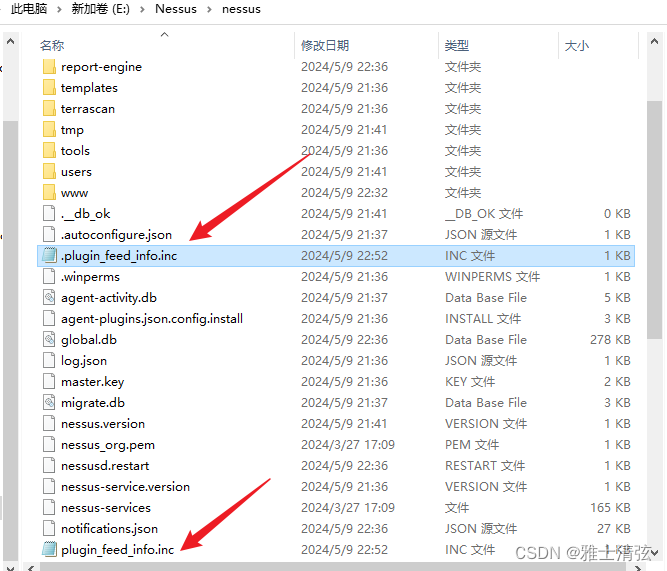
Task: Click navigation pane scrollbar up arrow
Action: coord(11,42)
